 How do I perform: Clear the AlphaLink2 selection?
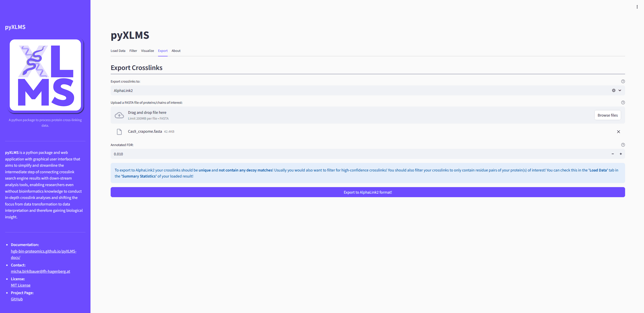coord(614,90)
